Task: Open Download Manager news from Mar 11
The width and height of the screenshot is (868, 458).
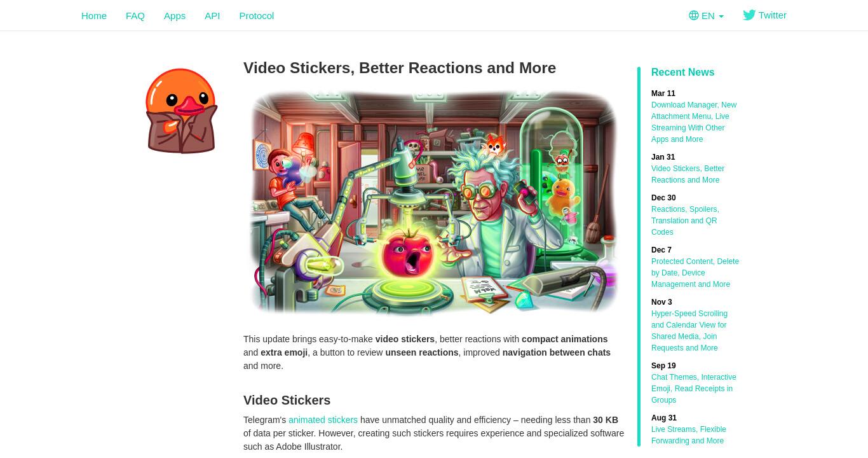Action: point(694,122)
